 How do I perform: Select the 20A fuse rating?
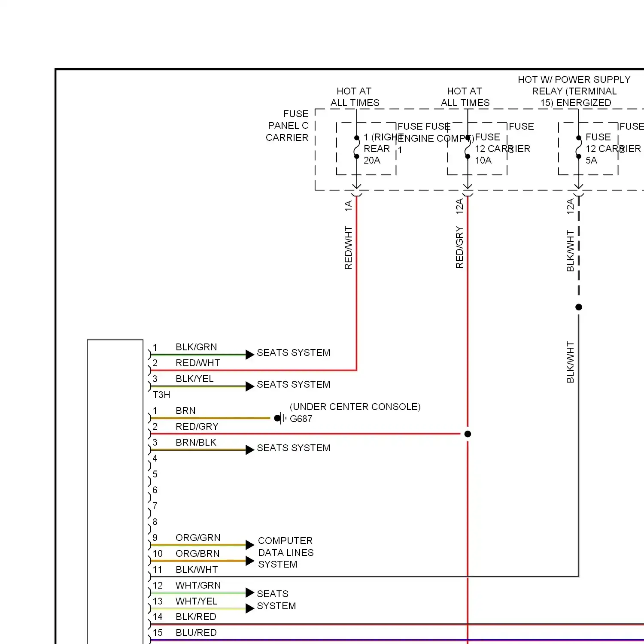click(x=372, y=160)
